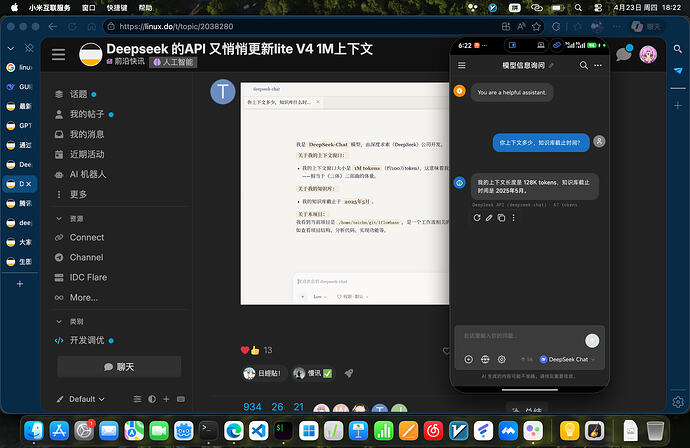Open the forum sidebar hamburger menu
This screenshot has width=690, height=448.
[x=59, y=55]
